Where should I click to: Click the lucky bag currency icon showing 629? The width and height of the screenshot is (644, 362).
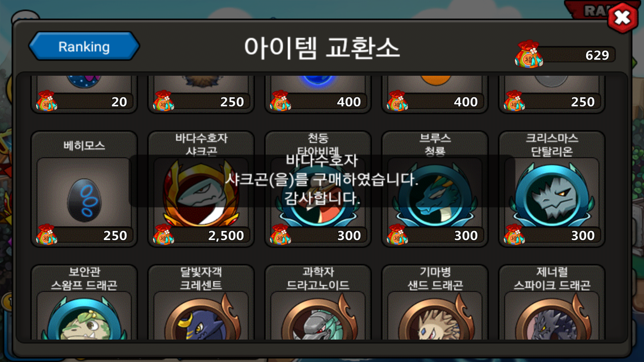click(529, 54)
